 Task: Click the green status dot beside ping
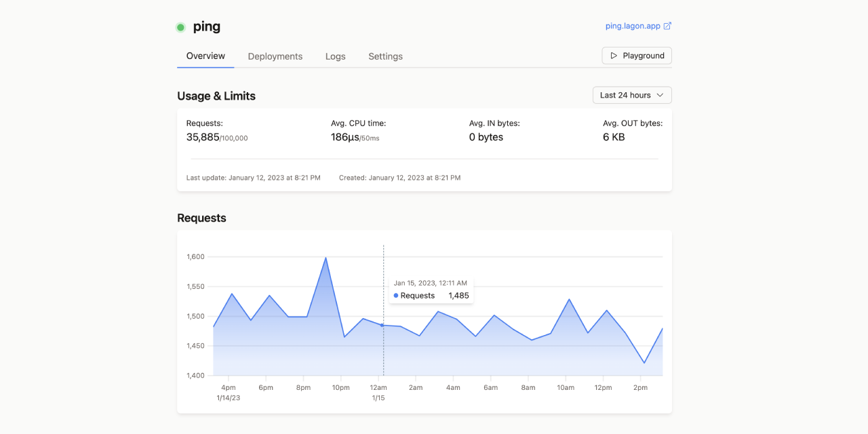coord(180,28)
